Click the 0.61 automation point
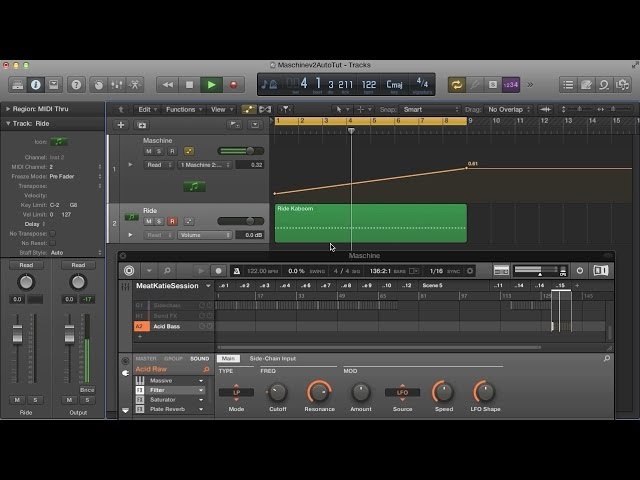This screenshot has height=480, width=640. coord(467,168)
